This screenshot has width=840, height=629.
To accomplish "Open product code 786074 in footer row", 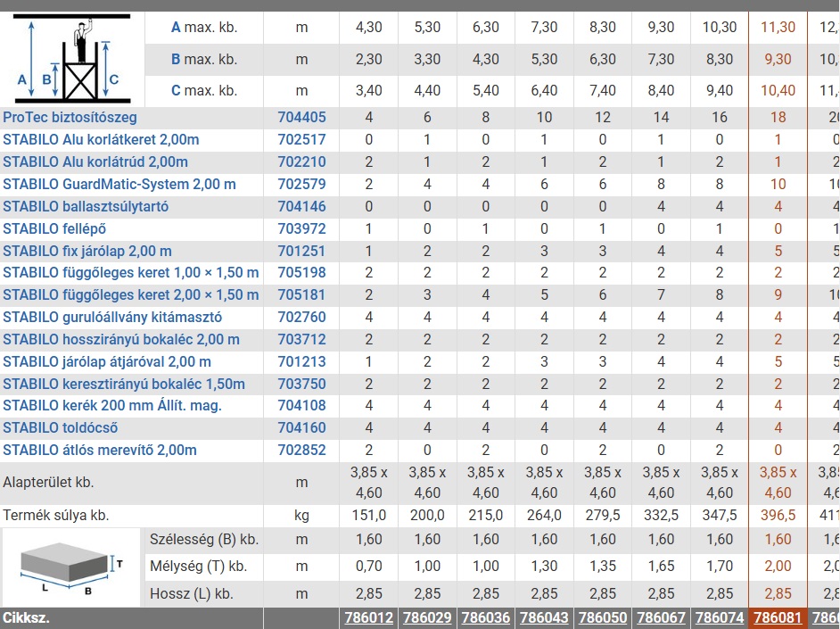I will tap(720, 618).
